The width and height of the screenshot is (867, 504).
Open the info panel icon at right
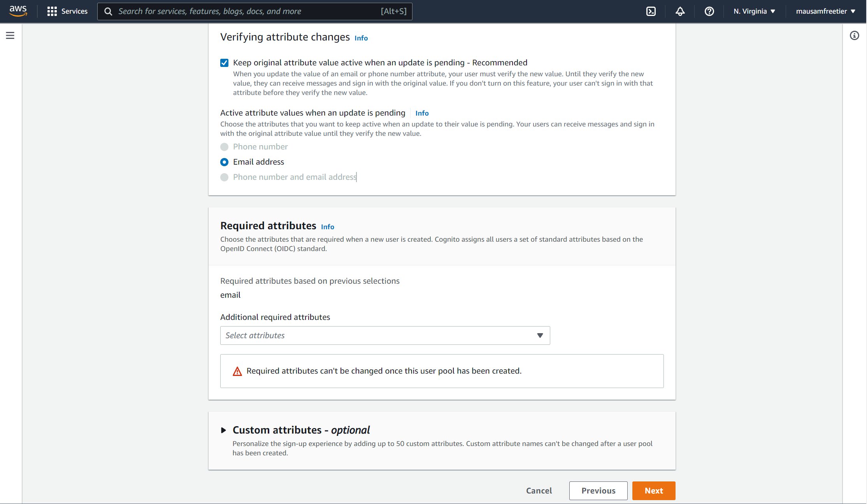click(854, 36)
